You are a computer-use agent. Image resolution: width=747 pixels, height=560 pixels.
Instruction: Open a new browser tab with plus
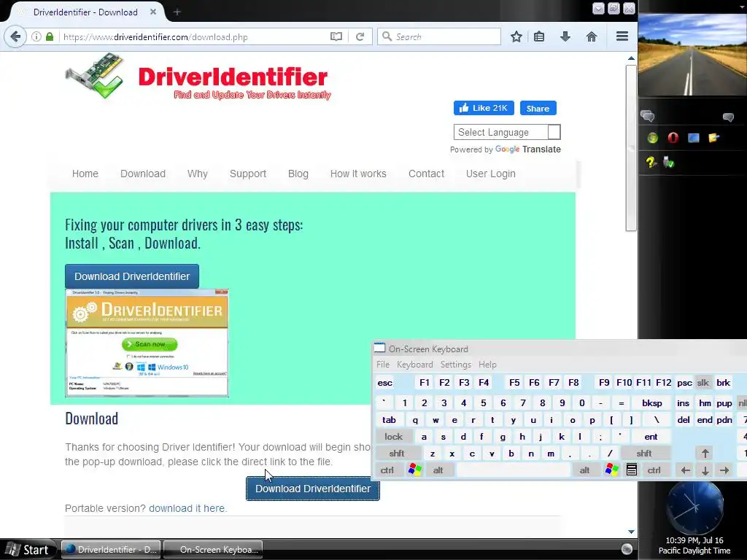177,12
